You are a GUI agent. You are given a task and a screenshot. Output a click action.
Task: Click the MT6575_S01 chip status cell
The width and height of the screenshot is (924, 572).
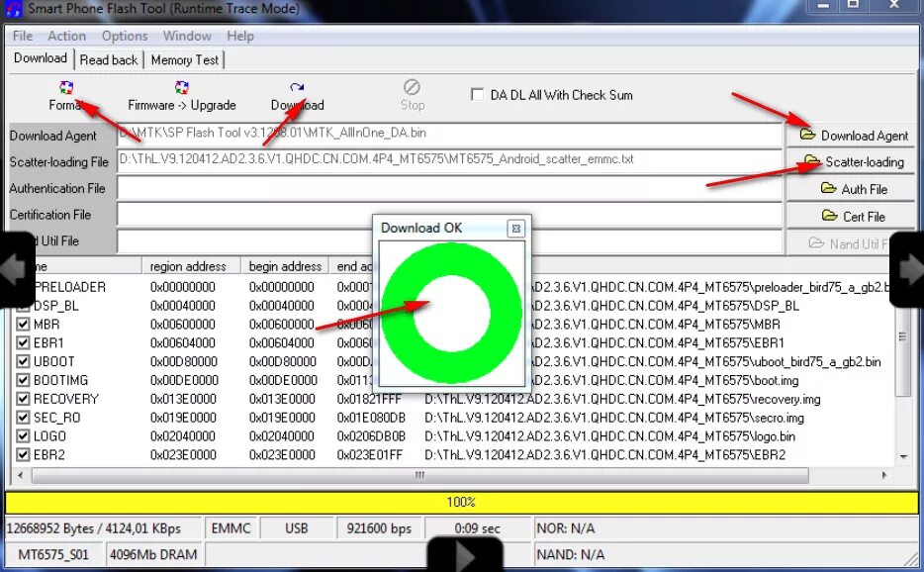(x=53, y=555)
